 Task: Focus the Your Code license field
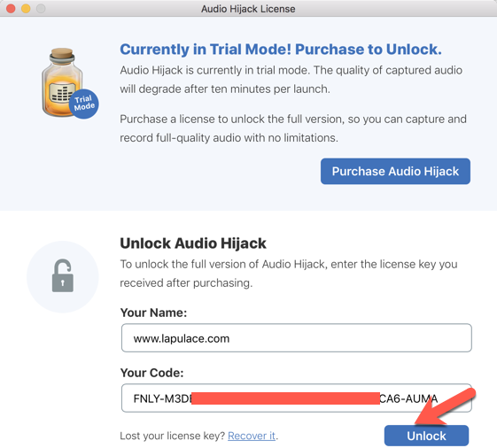(x=297, y=398)
